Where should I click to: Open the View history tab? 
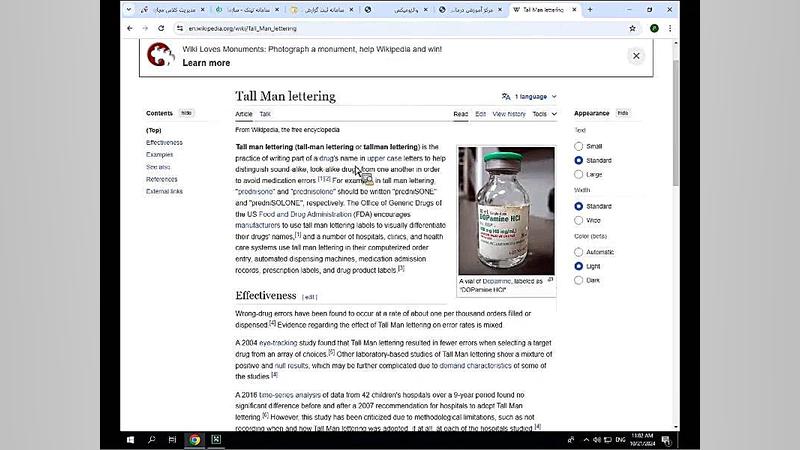click(509, 114)
